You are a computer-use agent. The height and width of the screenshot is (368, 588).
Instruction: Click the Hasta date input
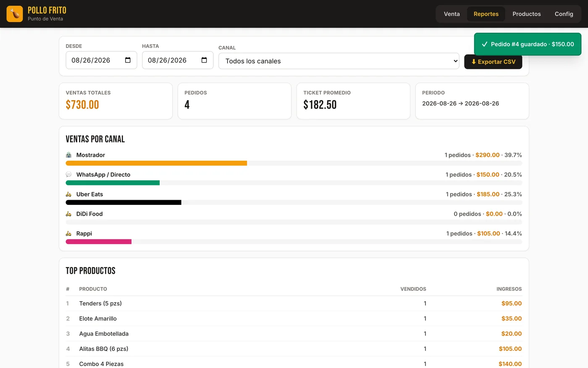pos(178,60)
